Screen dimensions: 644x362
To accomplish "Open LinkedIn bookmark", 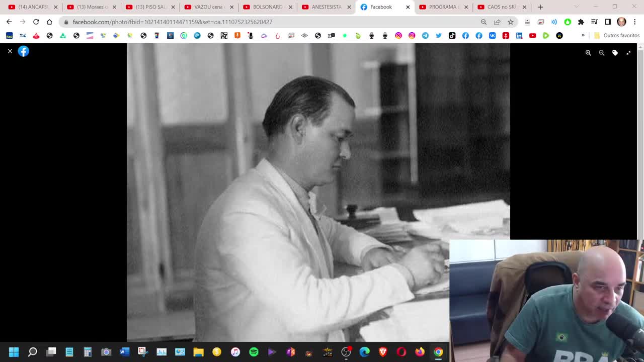I will click(x=519, y=36).
